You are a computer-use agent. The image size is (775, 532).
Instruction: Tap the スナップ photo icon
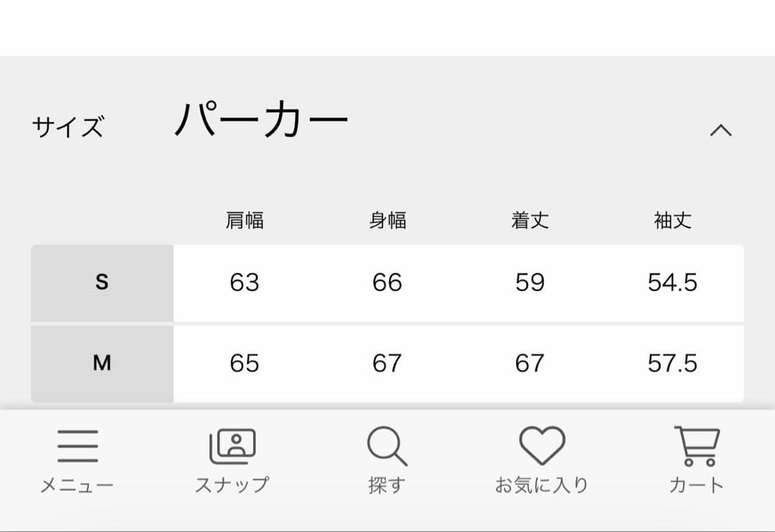coord(232,447)
